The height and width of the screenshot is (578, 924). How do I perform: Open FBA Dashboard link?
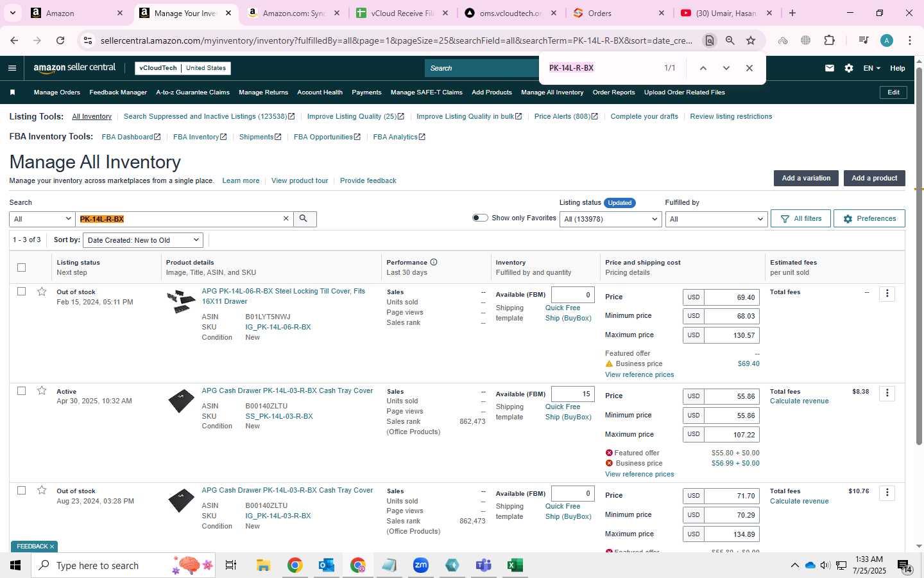coord(130,137)
